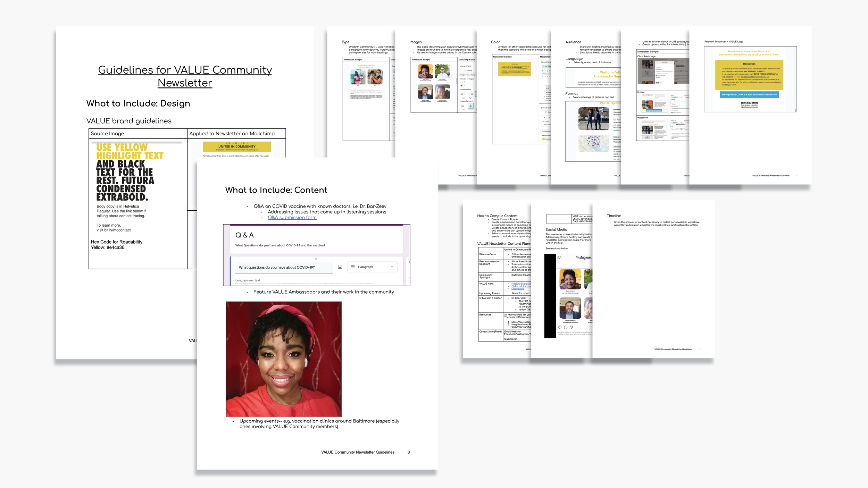Click the 'Type' page heading
Image resolution: width=868 pixels, height=488 pixels.
coord(345,42)
